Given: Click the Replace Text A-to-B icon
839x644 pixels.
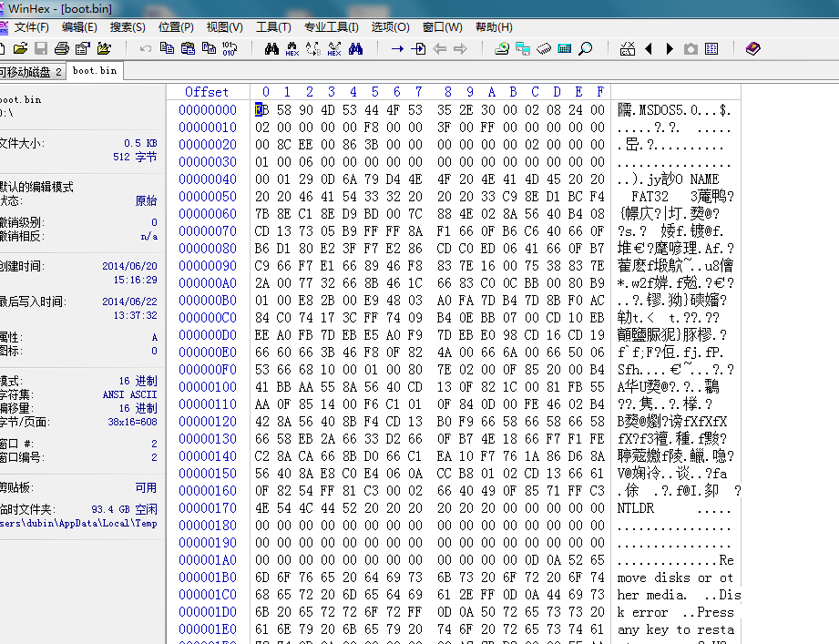Looking at the screenshot, I should coord(313,48).
